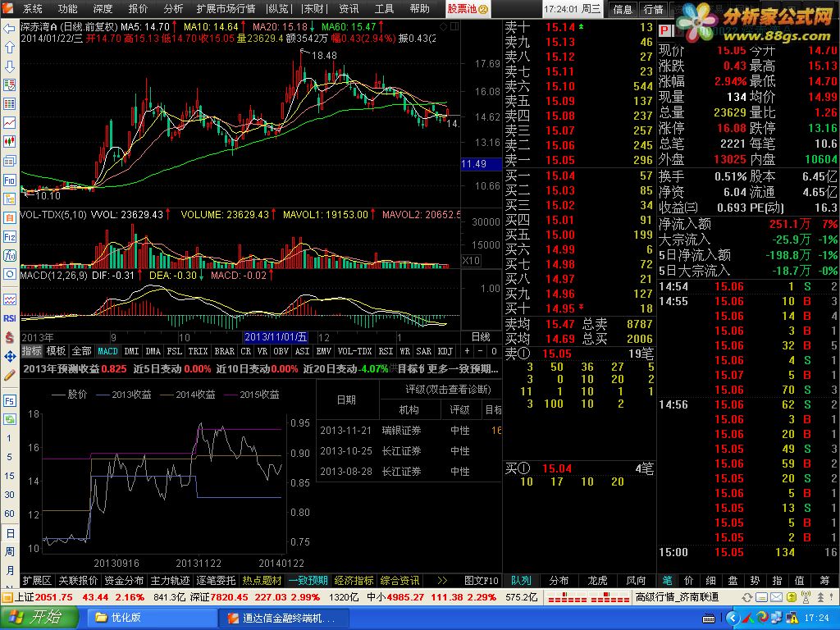Click 瑞银证券 rating row
Viewport: 840px width, 630px height.
tap(409, 430)
